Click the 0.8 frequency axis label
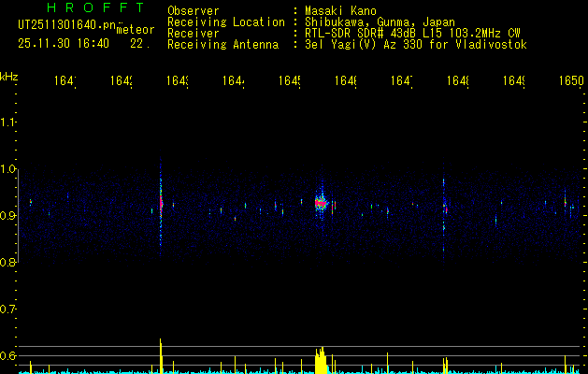Screen dimensions: 588x374 click(7, 263)
